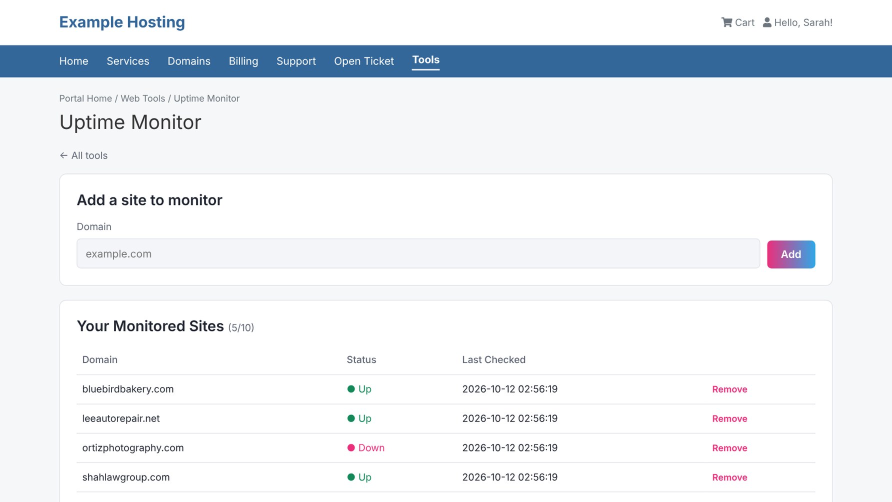
Task: Open the Domains menu
Action: coord(189,61)
